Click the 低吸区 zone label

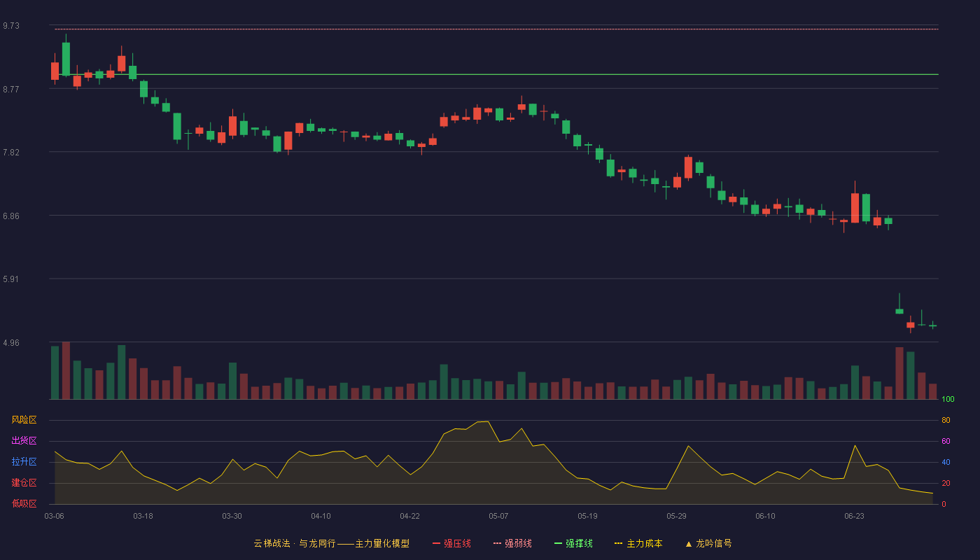pos(24,503)
